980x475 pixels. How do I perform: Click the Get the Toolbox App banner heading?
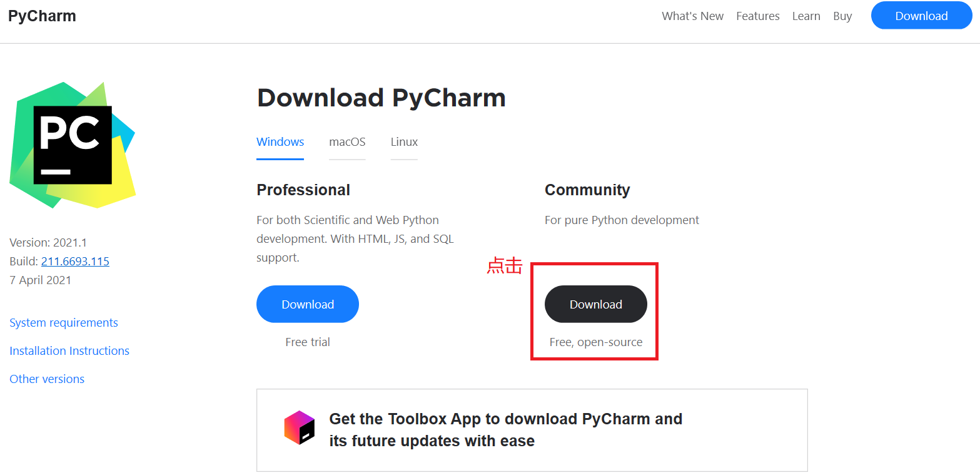(x=505, y=430)
